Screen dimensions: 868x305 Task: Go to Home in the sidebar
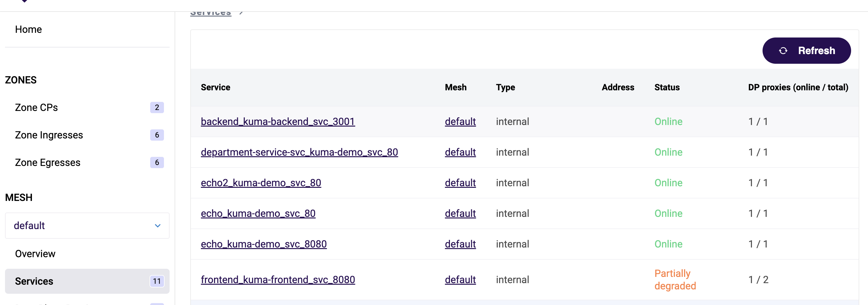click(28, 29)
